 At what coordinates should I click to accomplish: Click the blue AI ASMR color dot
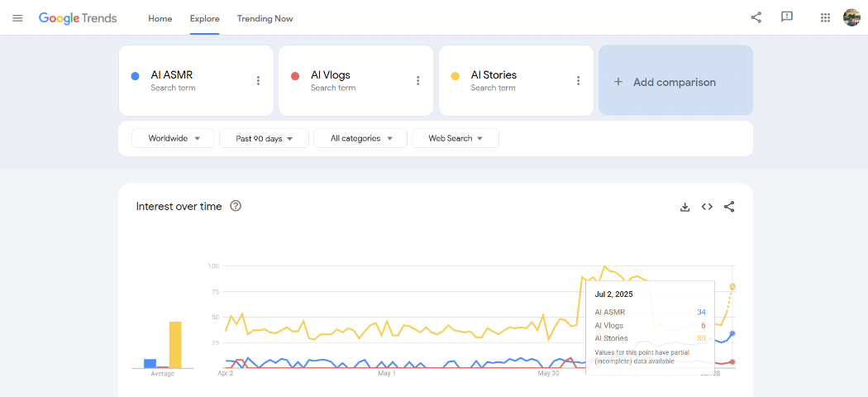(135, 76)
